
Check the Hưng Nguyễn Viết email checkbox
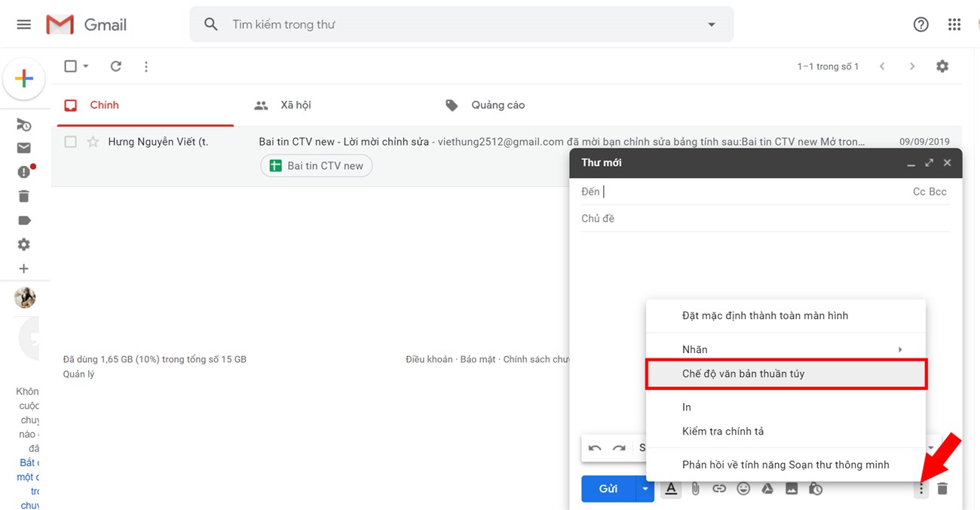click(70, 141)
